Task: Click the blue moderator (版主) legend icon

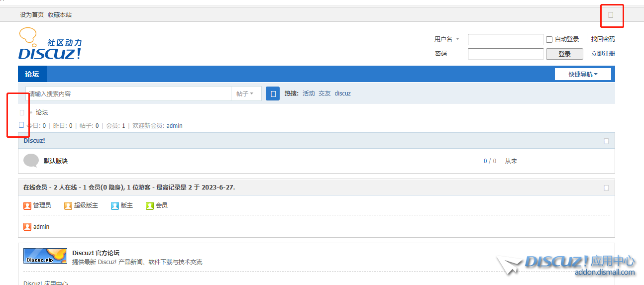Action: pyautogui.click(x=115, y=205)
